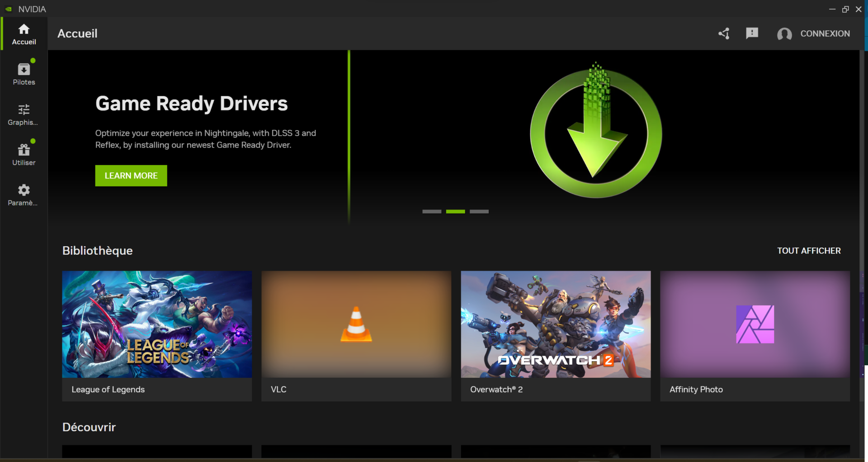Select the active second carousel indicator
Image resolution: width=868 pixels, height=462 pixels.
455,211
